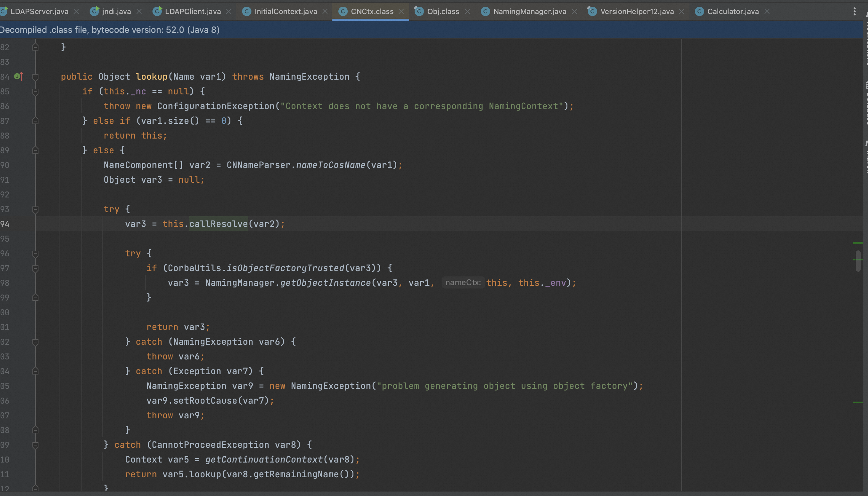Collapse the isObjectFactoryTrusted if block fold

(x=35, y=268)
